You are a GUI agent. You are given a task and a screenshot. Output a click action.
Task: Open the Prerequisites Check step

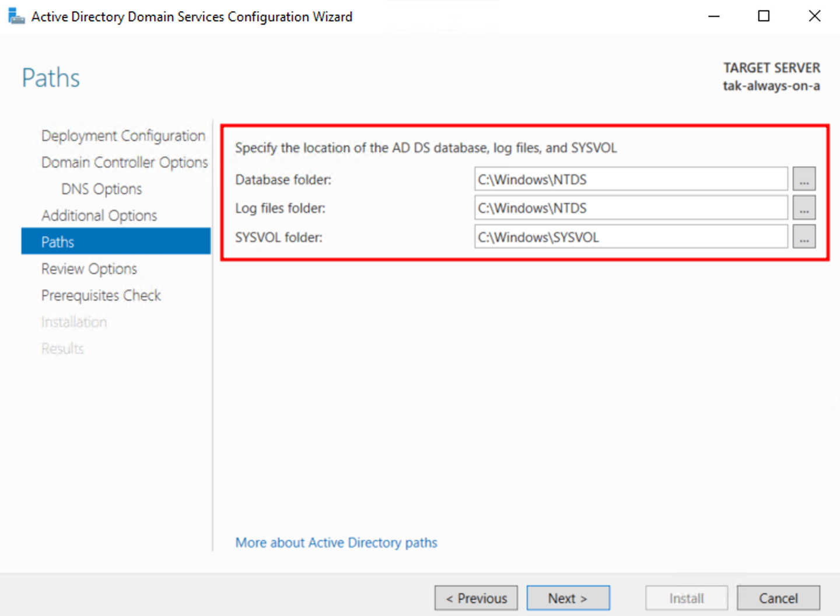[101, 295]
